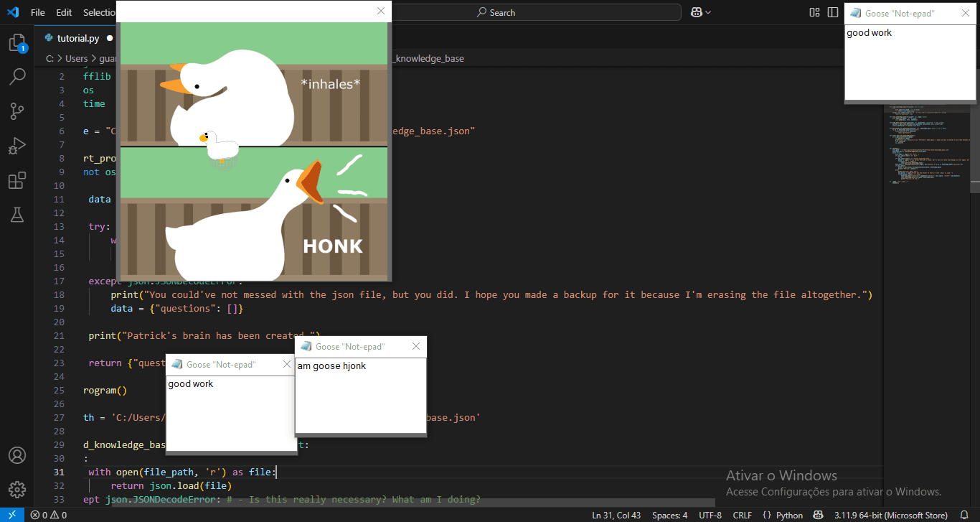Open the Extensions view
Screen dimensions: 980x522
pyautogui.click(x=17, y=180)
